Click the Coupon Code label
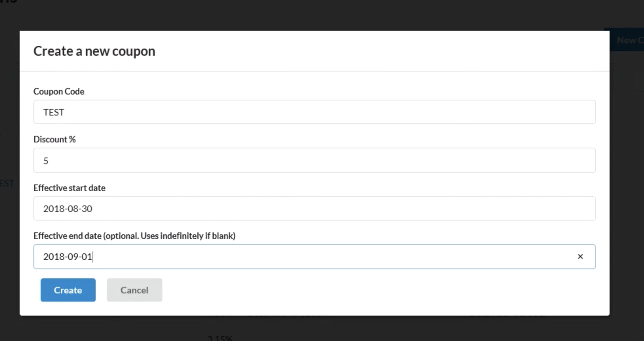The width and height of the screenshot is (644, 341). click(x=59, y=92)
